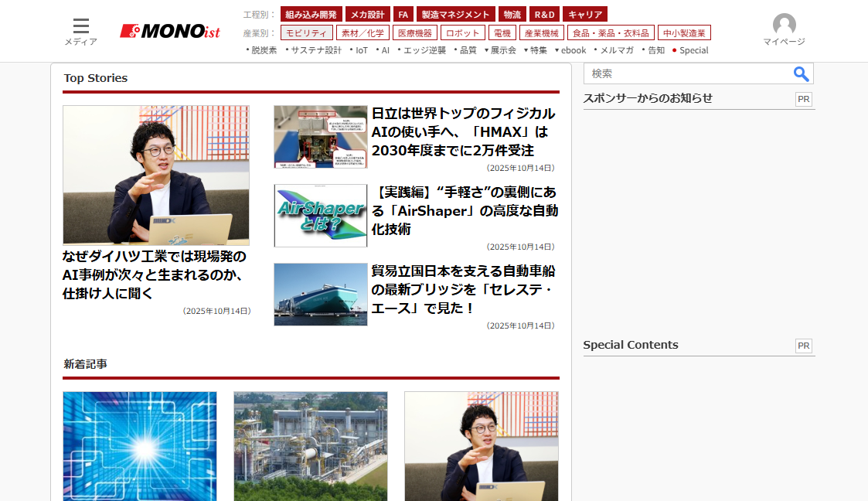Open マイページ user avatar icon

[784, 26]
